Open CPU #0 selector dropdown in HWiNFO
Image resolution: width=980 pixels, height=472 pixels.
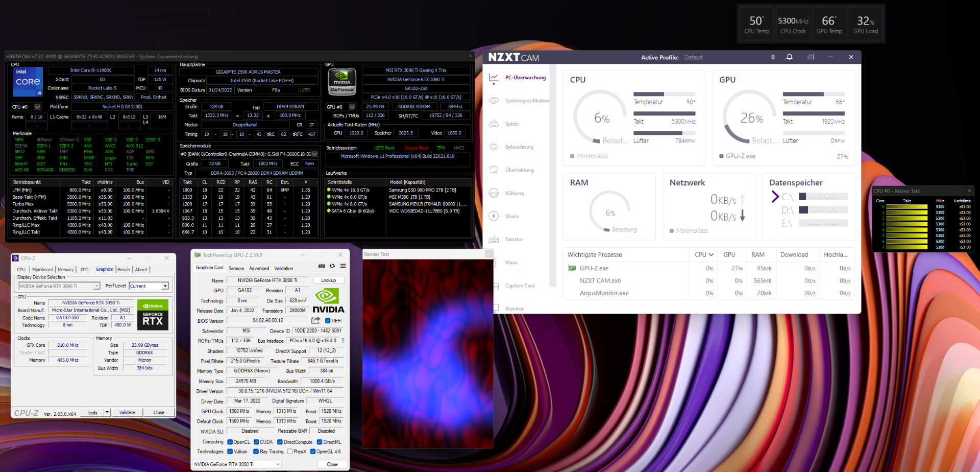tap(37, 107)
